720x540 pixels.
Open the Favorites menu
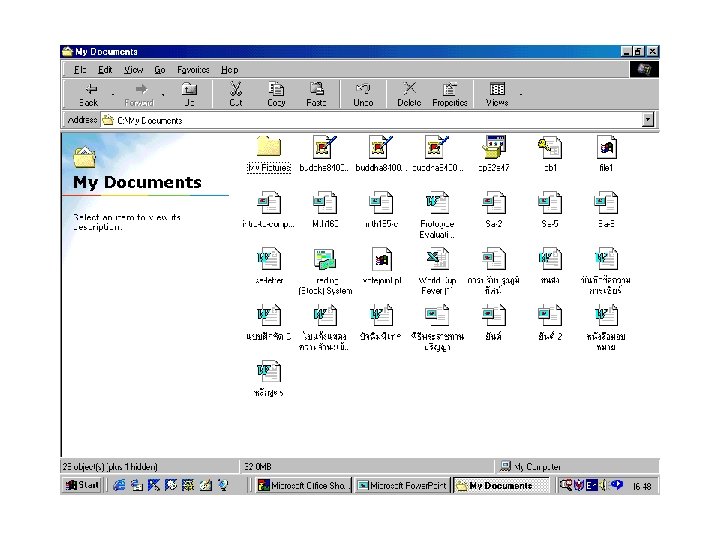(193, 70)
